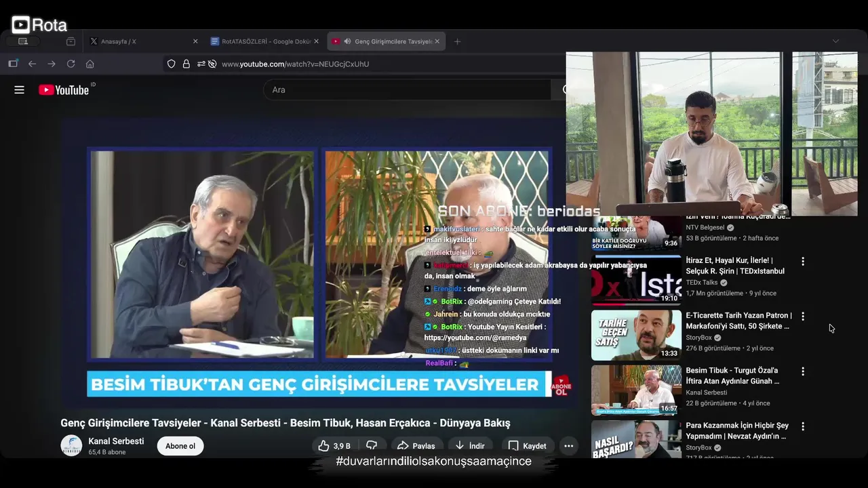Subscribe using the Abone ol button
This screenshot has width=868, height=488.
[180, 446]
